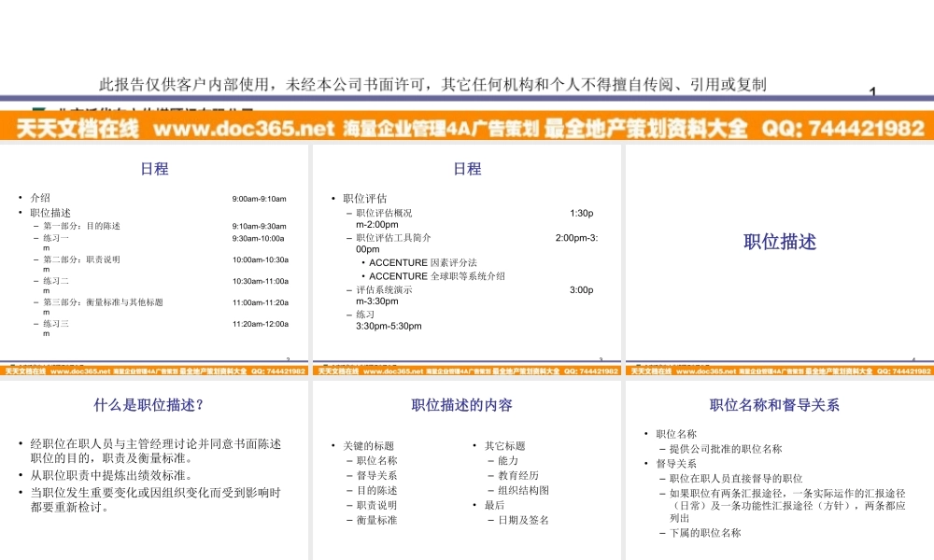Viewport: 934px width, 560px height.
Task: Click 职责说明 under 关键的标题
Action: [376, 505]
